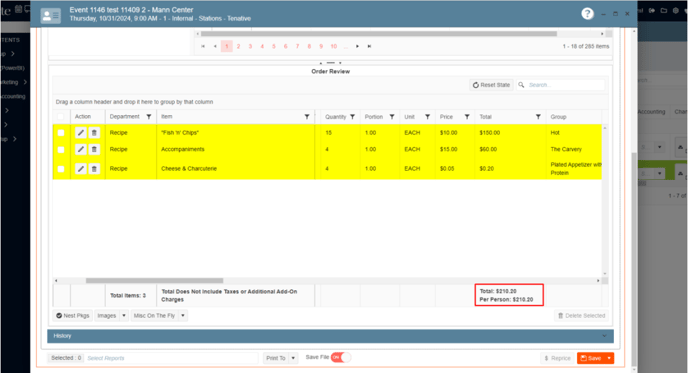The height and width of the screenshot is (373, 688).
Task: Open the Misc On The Fly dropdown arrow
Action: point(183,316)
